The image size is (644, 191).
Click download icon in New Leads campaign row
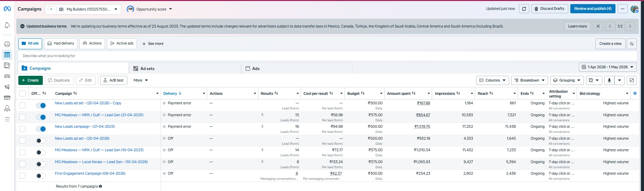tap(262, 126)
